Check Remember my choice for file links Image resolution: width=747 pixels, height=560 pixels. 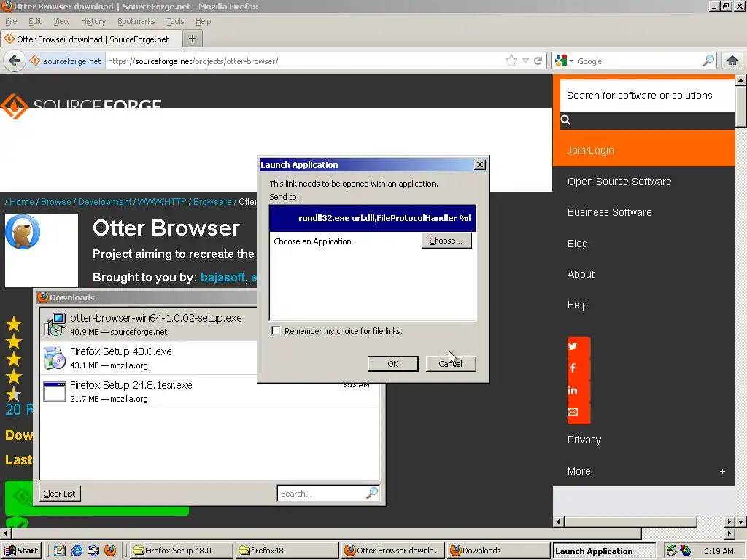coord(276,330)
